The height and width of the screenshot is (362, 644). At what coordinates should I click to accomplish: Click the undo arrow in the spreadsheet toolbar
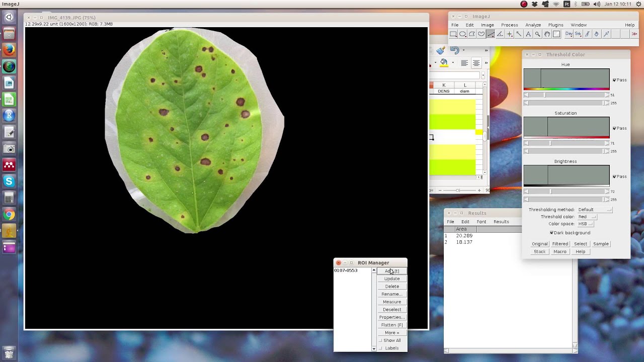point(454,50)
